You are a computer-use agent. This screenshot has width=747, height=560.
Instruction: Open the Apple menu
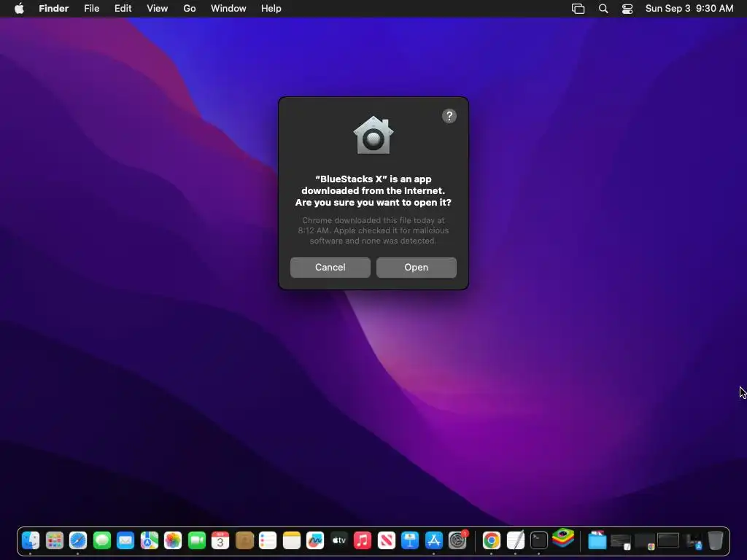19,9
